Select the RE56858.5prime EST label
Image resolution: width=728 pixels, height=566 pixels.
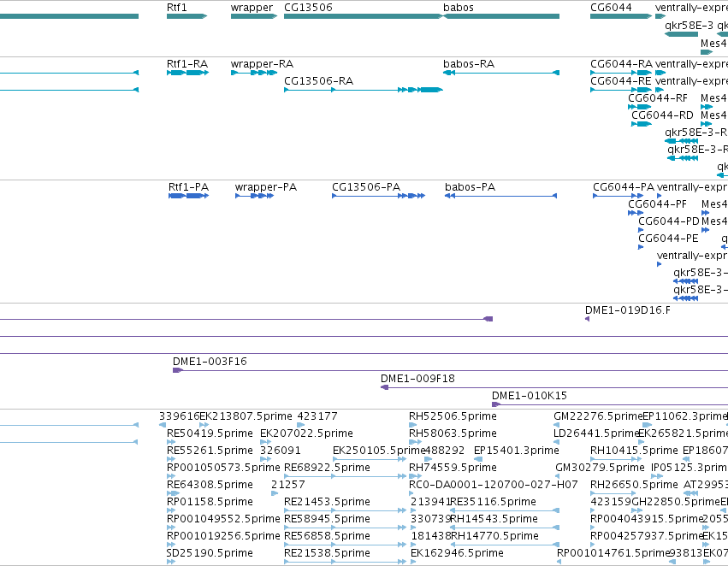pyautogui.click(x=328, y=536)
